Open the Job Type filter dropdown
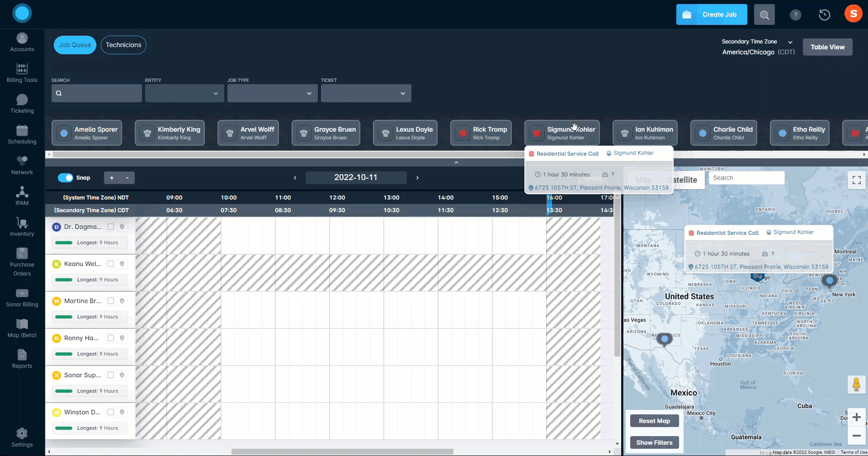This screenshot has width=868, height=456. pyautogui.click(x=272, y=93)
